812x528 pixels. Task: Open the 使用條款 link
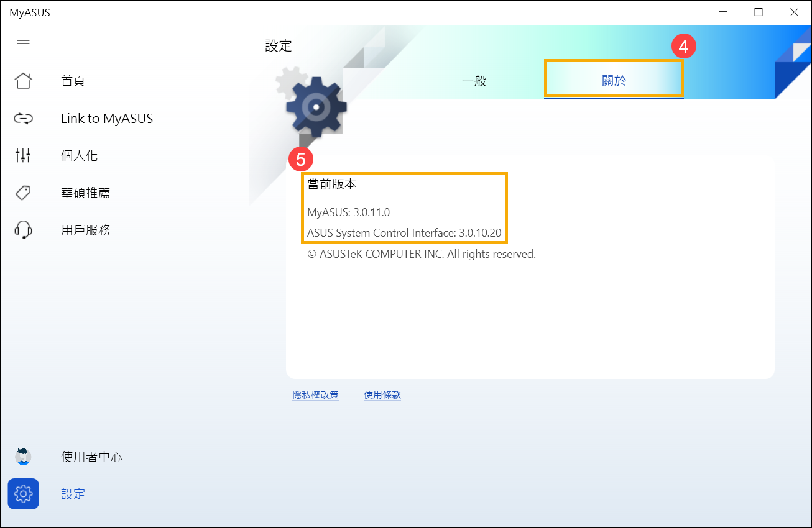pyautogui.click(x=382, y=395)
